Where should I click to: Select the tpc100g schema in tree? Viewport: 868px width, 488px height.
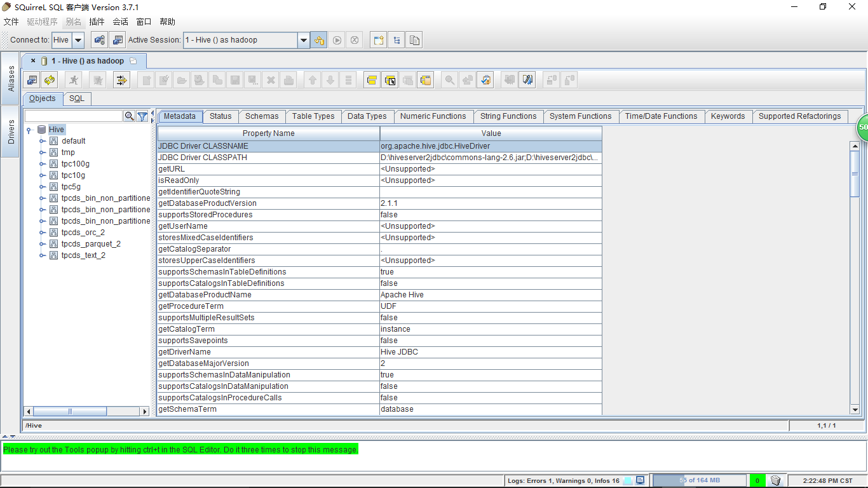point(75,164)
